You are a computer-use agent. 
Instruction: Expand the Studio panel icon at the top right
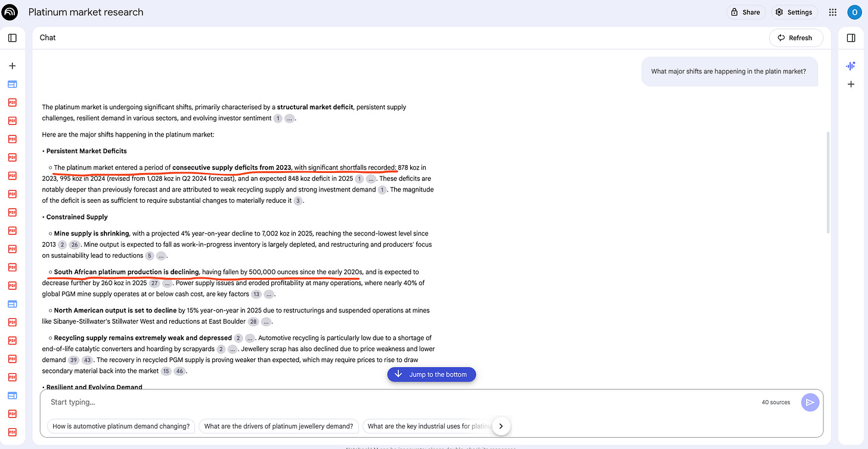[851, 38]
